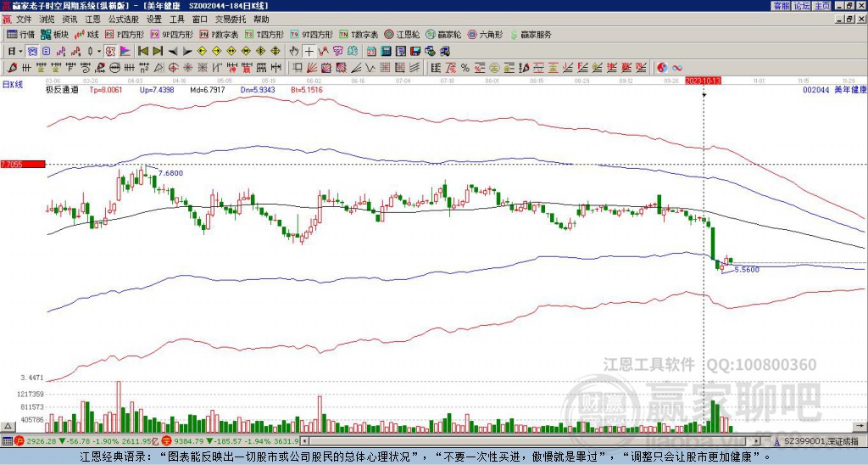Screen dimensions: 868x465
Task: Jump to last bar with skip-end icon
Action: click(x=158, y=51)
